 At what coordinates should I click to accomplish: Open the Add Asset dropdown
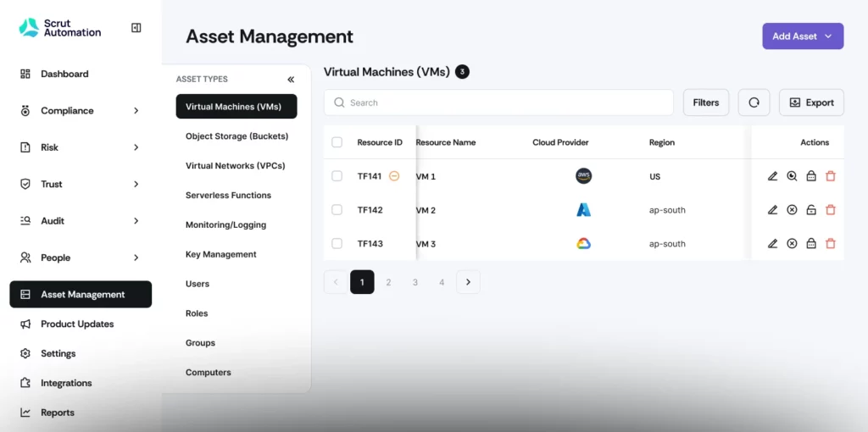coord(803,36)
